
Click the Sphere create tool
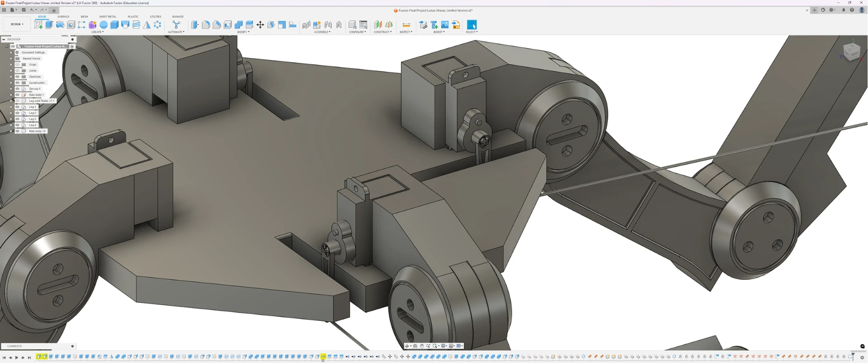click(x=104, y=25)
